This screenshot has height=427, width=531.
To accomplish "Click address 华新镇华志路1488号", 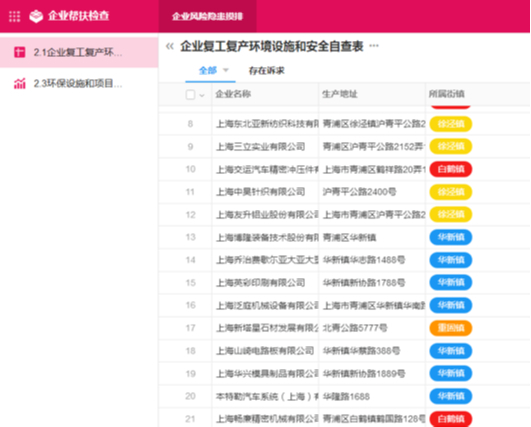I will (364, 260).
